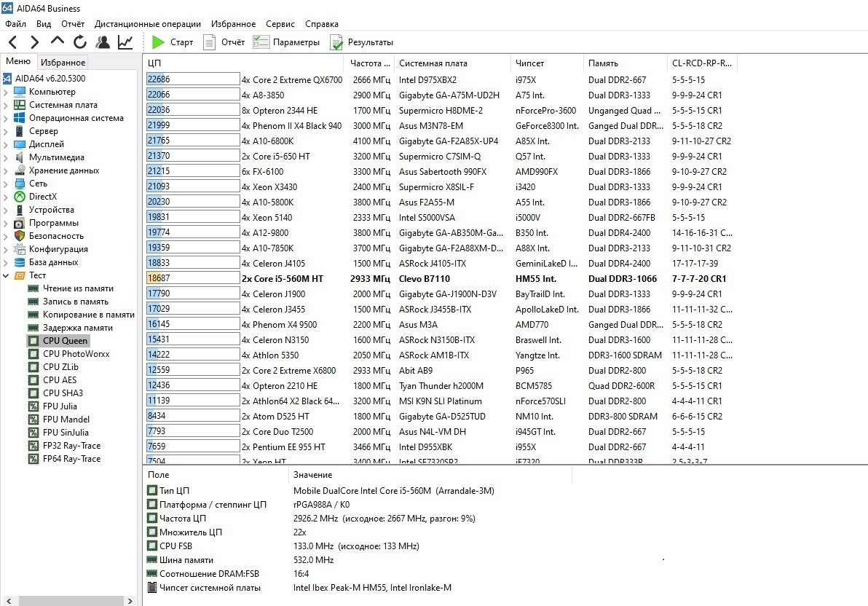
Task: Open the Файл menu
Action: click(15, 24)
